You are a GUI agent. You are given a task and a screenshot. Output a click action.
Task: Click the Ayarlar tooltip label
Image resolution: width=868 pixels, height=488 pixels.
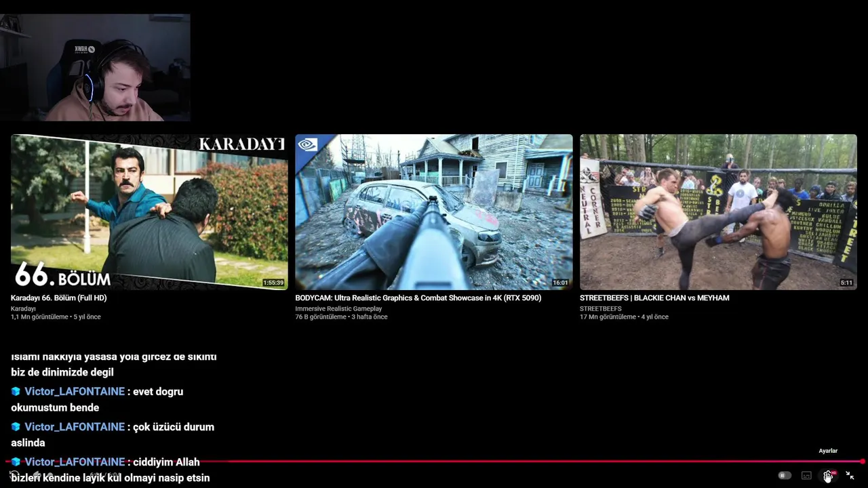(x=828, y=451)
